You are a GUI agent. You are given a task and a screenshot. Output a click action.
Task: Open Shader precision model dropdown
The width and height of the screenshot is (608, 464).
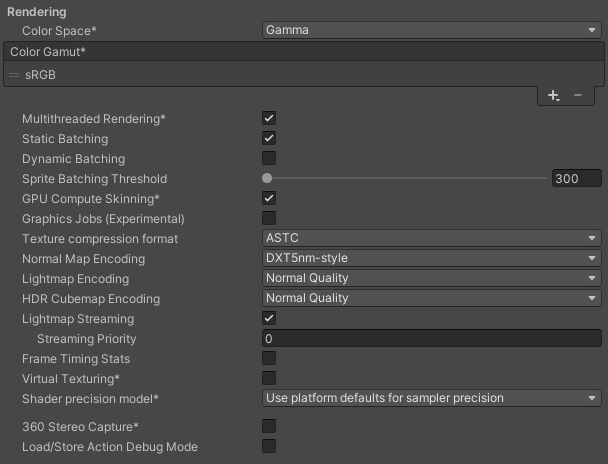(x=431, y=398)
